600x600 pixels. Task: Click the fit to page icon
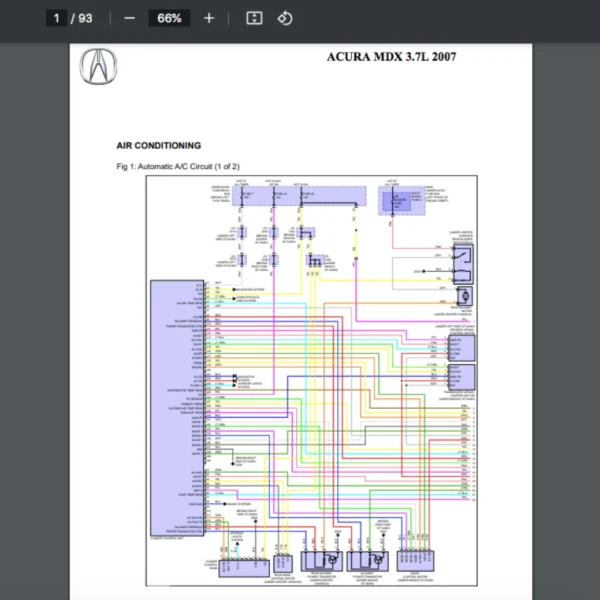tap(254, 18)
